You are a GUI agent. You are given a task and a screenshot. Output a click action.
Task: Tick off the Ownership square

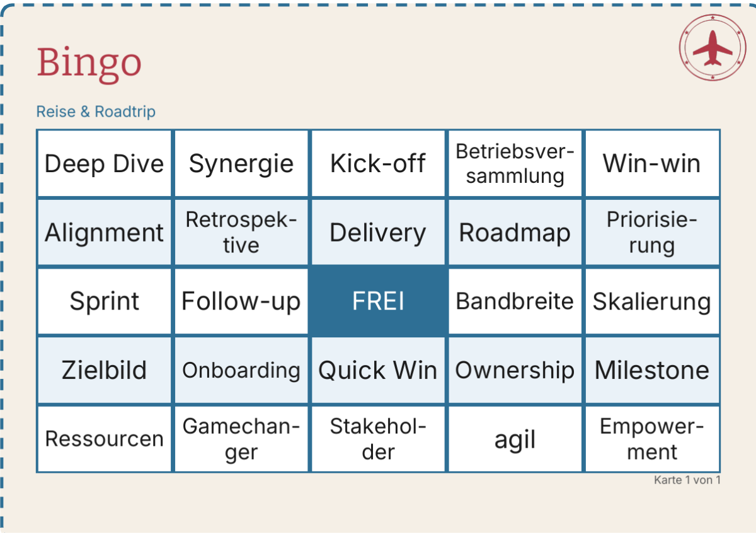click(515, 370)
